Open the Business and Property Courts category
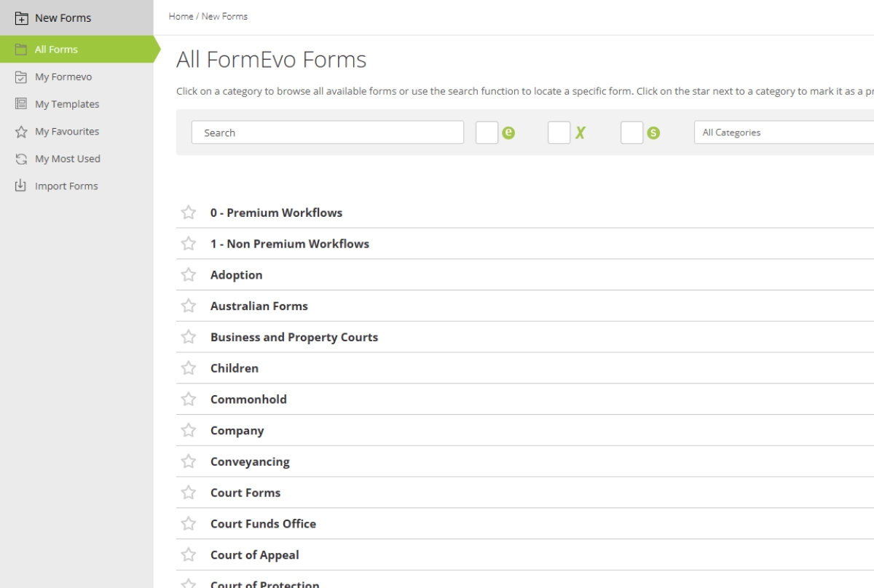 coord(294,337)
